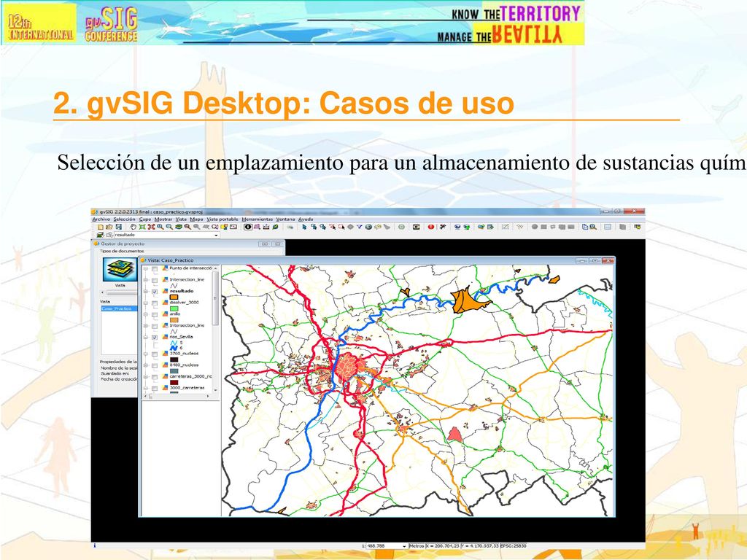This screenshot has width=747, height=560.
Task: Click the blue funnel Filter selection icon
Action: click(359, 227)
